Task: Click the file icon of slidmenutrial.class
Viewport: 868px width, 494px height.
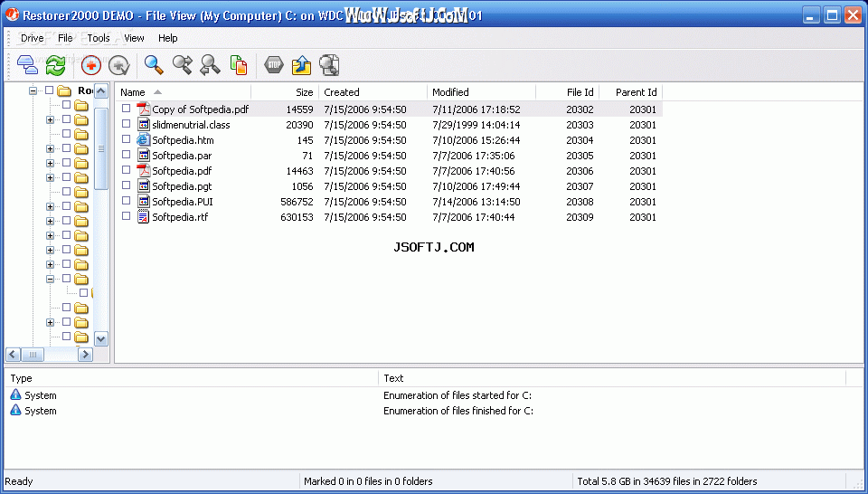Action: (144, 124)
